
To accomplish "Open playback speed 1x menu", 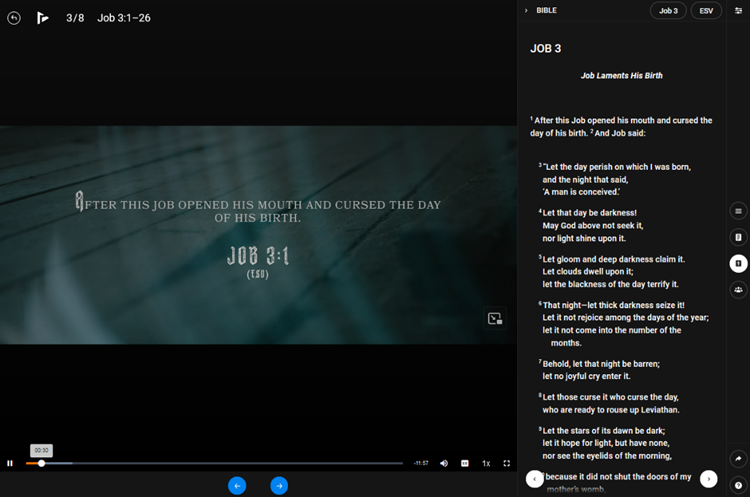I will tap(486, 463).
